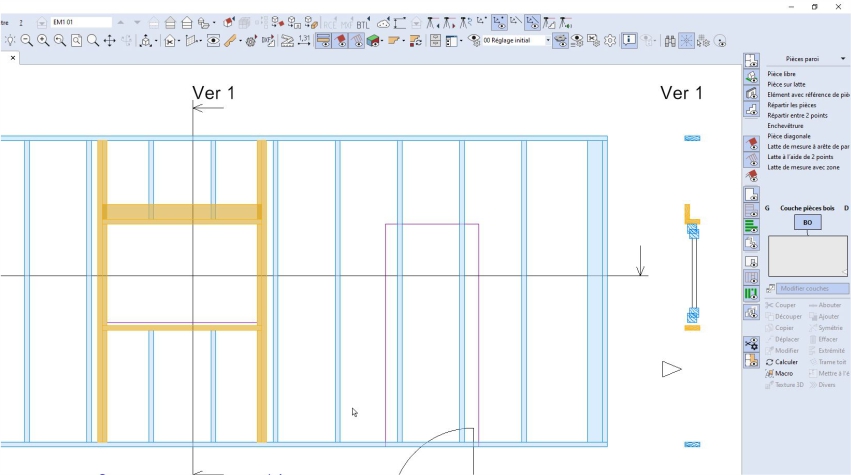851x475 pixels.
Task: Click the zoom in magnifier icon
Action: (43, 41)
